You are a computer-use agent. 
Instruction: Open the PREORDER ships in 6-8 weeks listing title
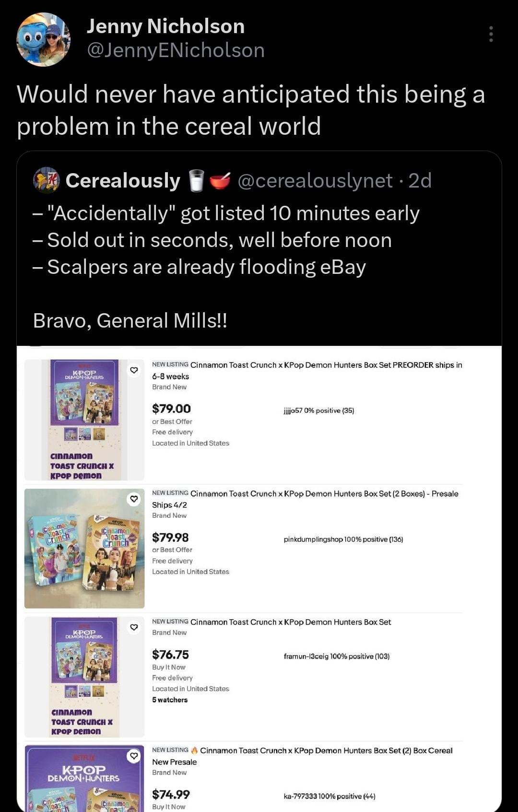(307, 370)
